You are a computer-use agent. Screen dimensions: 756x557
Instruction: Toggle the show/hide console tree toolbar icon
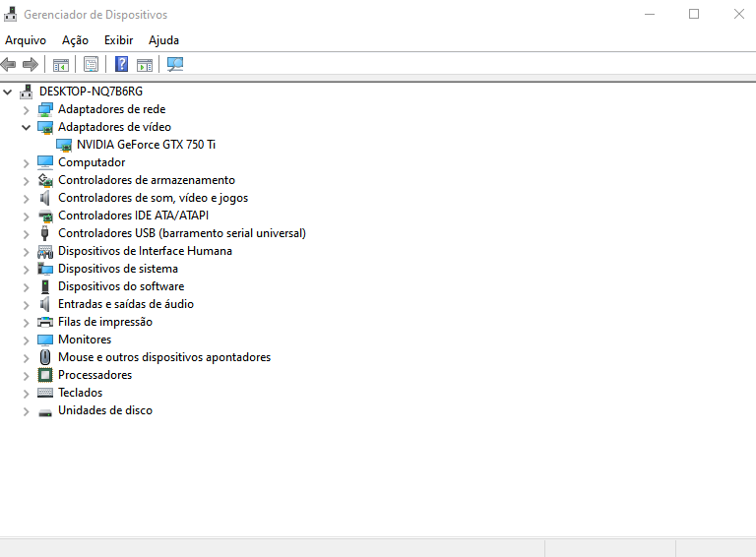pyautogui.click(x=61, y=65)
